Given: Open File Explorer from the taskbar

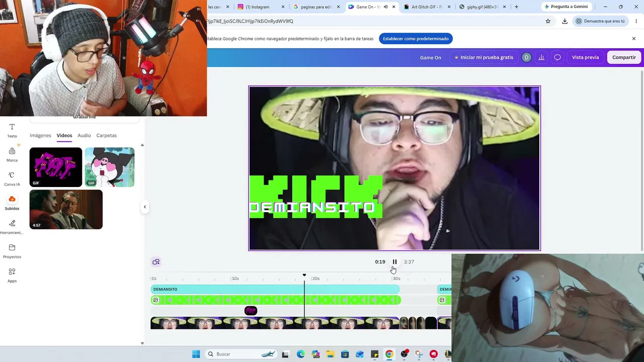Looking at the screenshot, I should click(x=330, y=354).
